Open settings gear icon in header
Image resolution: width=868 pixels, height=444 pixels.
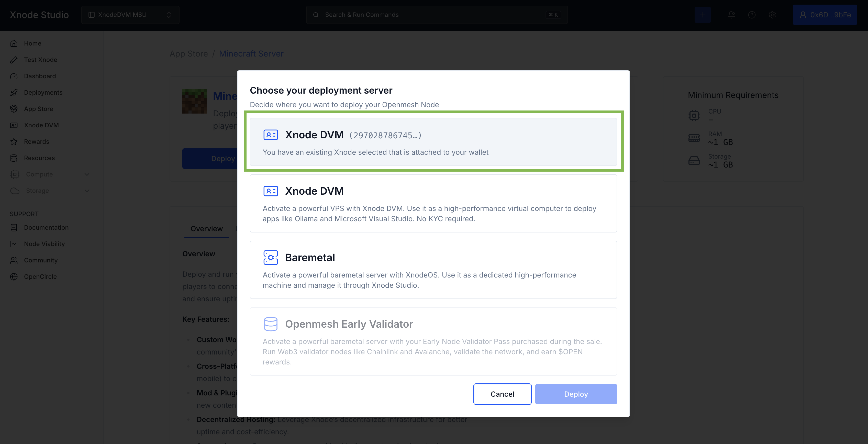(x=772, y=15)
